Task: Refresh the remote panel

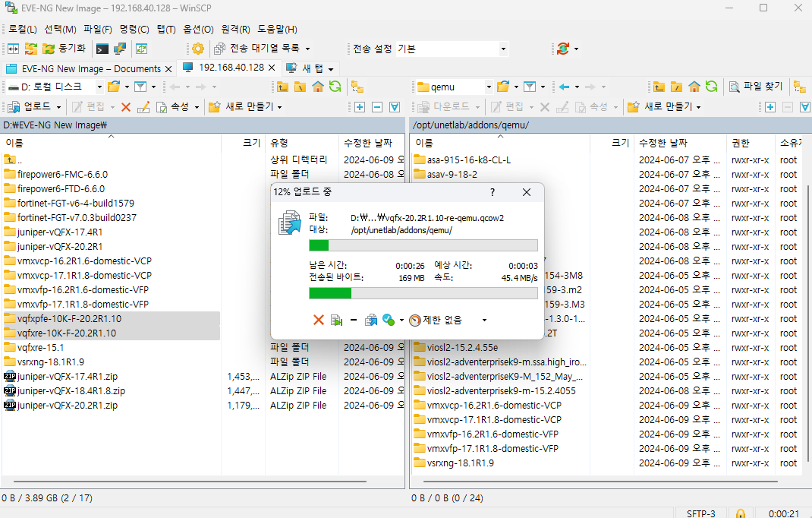Action: [x=712, y=87]
